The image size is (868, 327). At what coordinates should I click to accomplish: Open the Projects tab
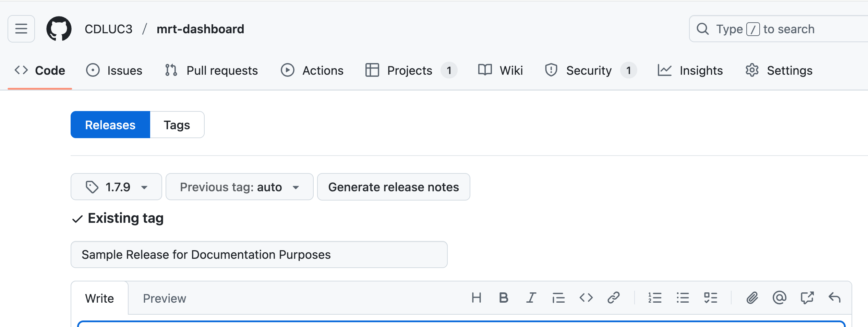[411, 70]
